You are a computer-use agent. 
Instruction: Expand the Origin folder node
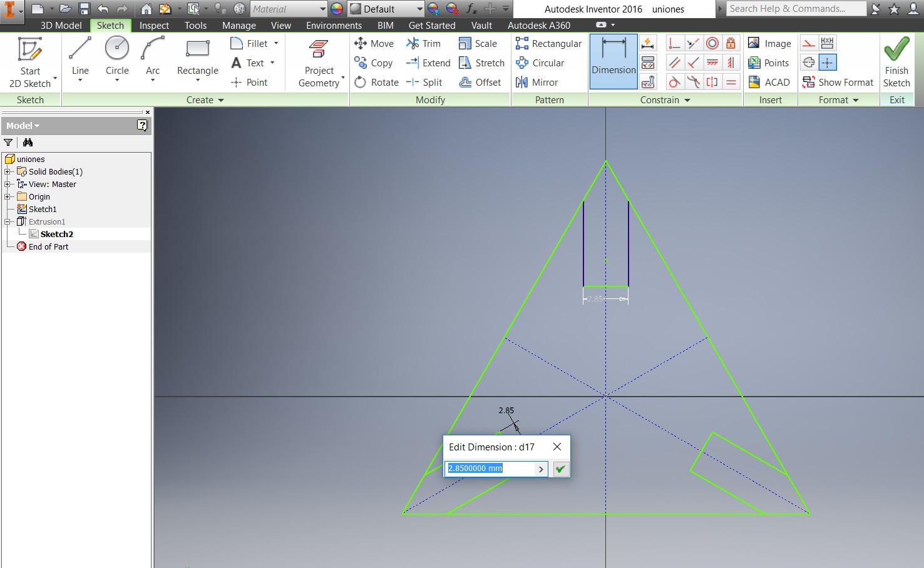(x=8, y=196)
